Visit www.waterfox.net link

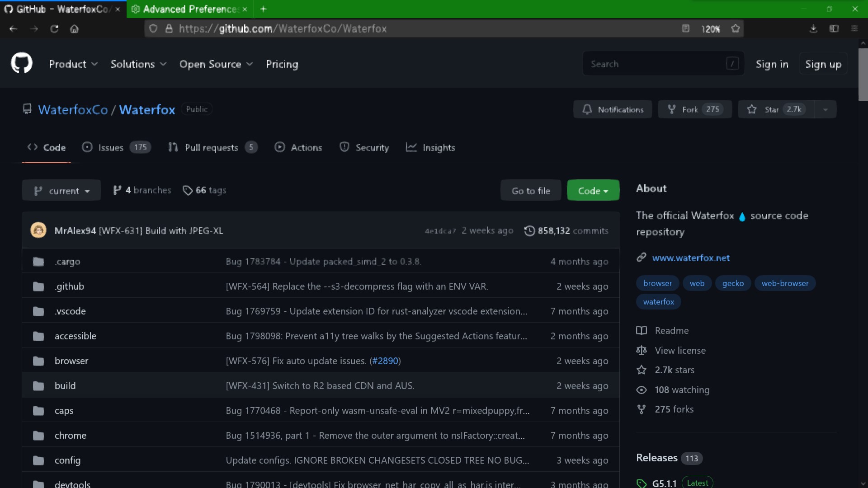[691, 258]
